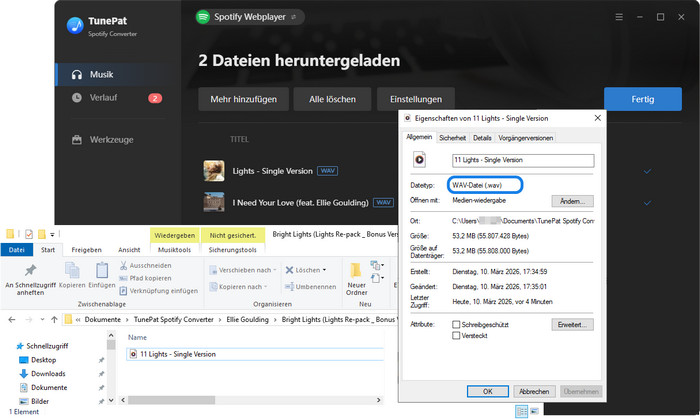Click Abbrechen in properties dialog
This screenshot has height=419, width=700.
pyautogui.click(x=534, y=391)
